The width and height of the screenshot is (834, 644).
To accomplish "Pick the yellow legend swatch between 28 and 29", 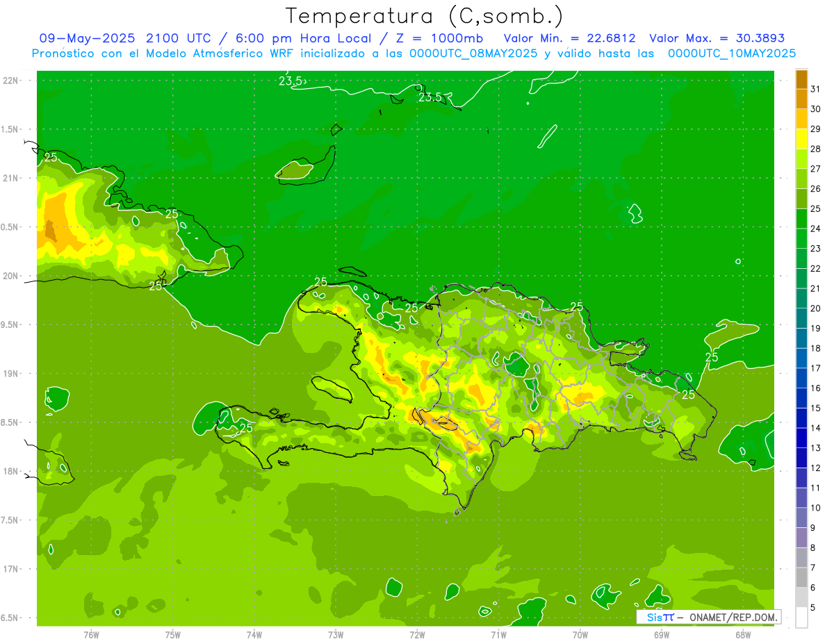I will click(801, 139).
